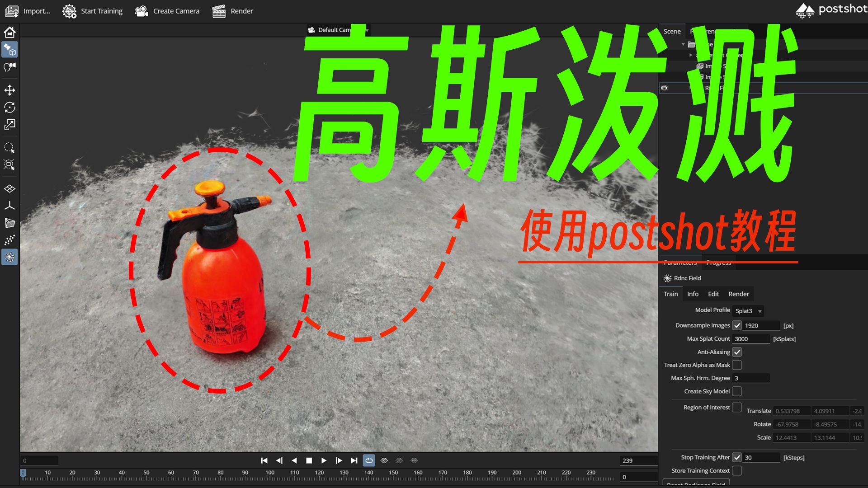
Task: Toggle the Downsample Images checkbox
Action: pos(737,325)
